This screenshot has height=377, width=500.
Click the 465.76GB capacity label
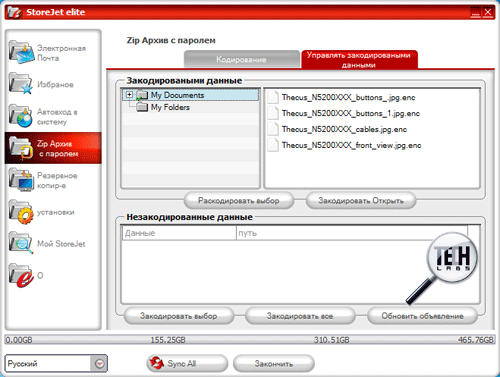coord(476,340)
